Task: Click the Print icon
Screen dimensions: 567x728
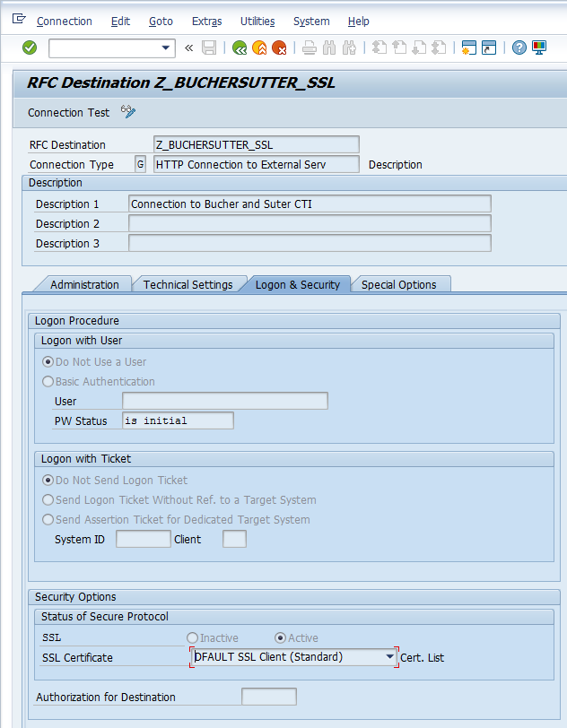Action: point(310,48)
